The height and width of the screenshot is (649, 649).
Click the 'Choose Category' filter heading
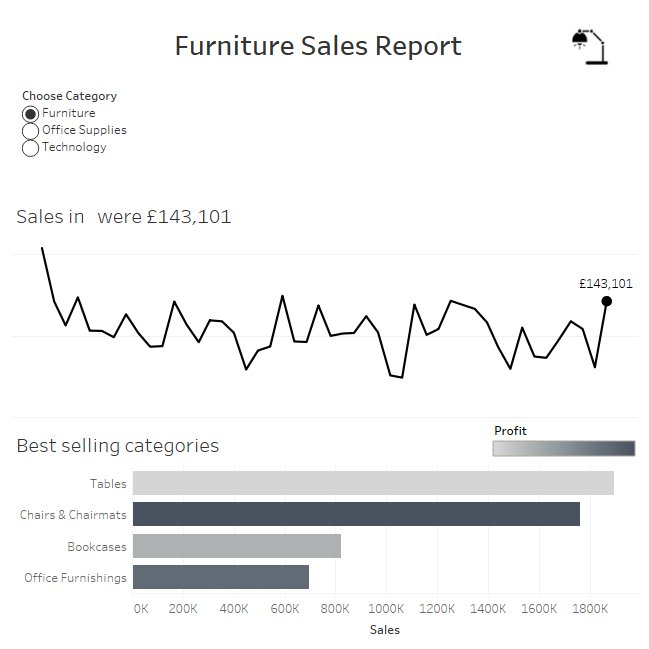[x=70, y=96]
